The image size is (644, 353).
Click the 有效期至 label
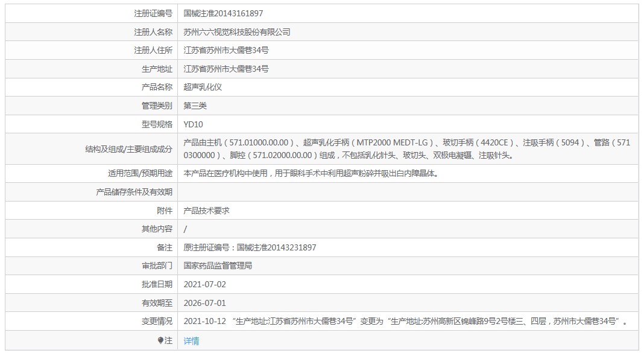point(157,303)
